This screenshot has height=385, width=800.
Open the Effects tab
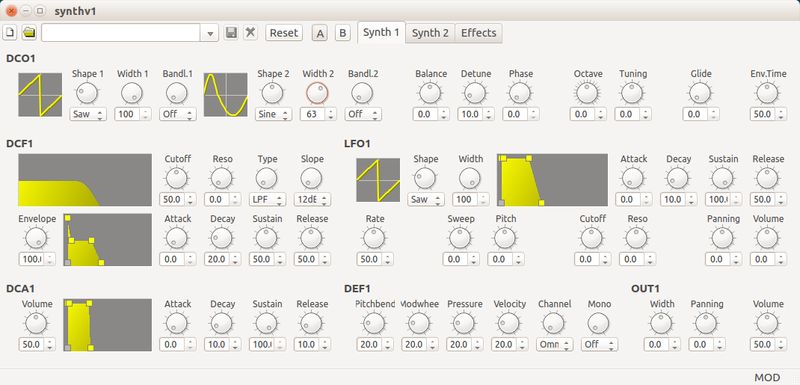(479, 33)
